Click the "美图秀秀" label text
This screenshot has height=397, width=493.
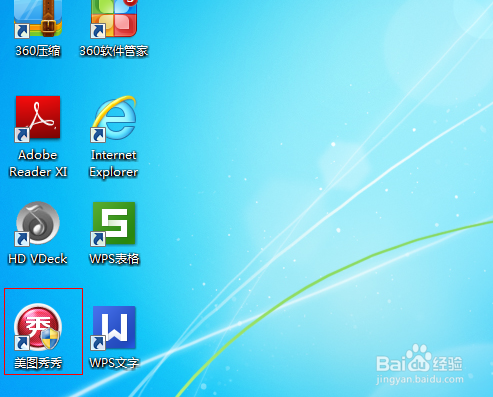pyautogui.click(x=38, y=363)
